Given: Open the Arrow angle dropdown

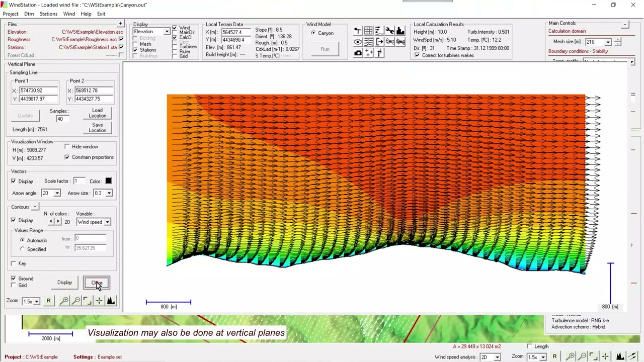Looking at the screenshot, I should pos(57,193).
